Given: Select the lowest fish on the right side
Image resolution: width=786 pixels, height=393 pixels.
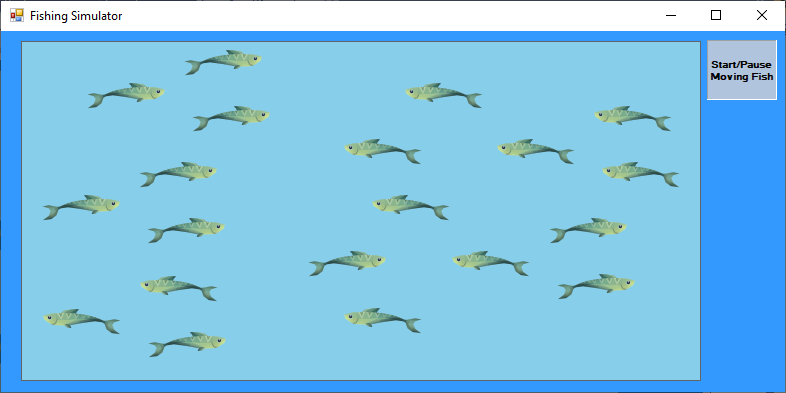Looking at the screenshot, I should pyautogui.click(x=597, y=287).
